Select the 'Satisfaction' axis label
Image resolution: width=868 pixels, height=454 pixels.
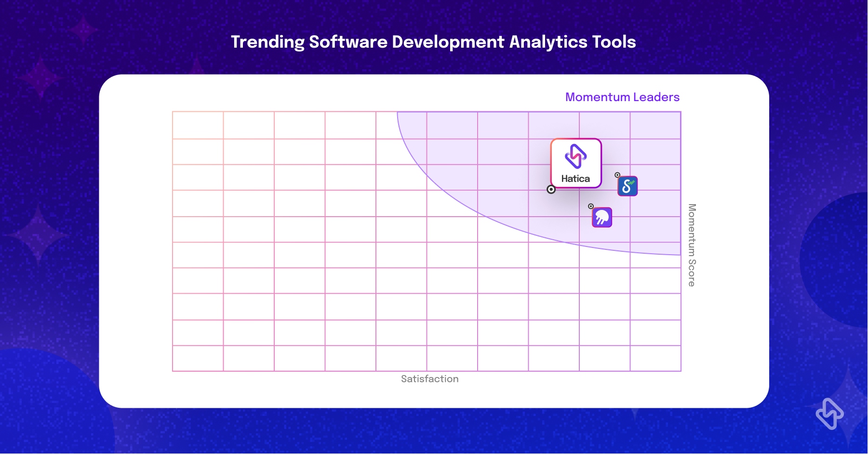click(x=430, y=379)
